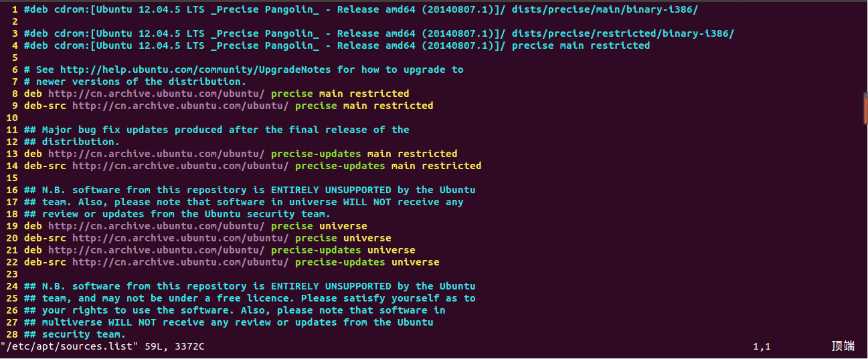868x359 pixels.
Task: Open the help.ubuntu.com UpgradeNotes URL on line 6
Action: [196, 70]
